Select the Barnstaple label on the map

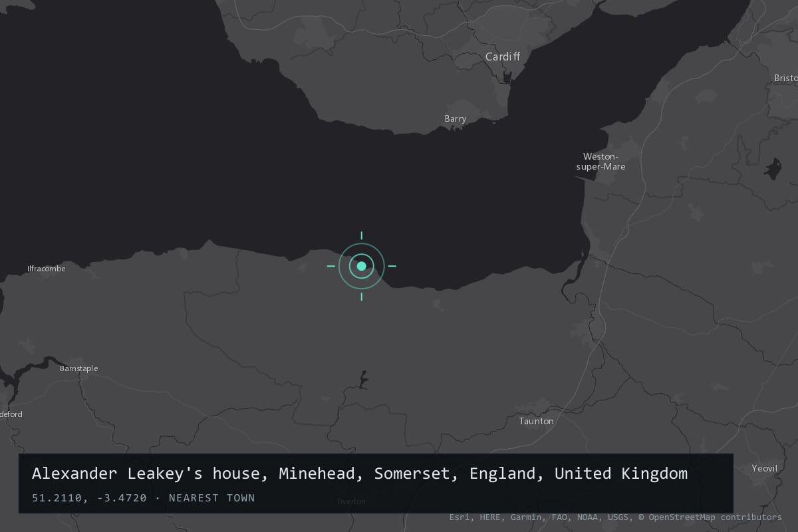(79, 368)
